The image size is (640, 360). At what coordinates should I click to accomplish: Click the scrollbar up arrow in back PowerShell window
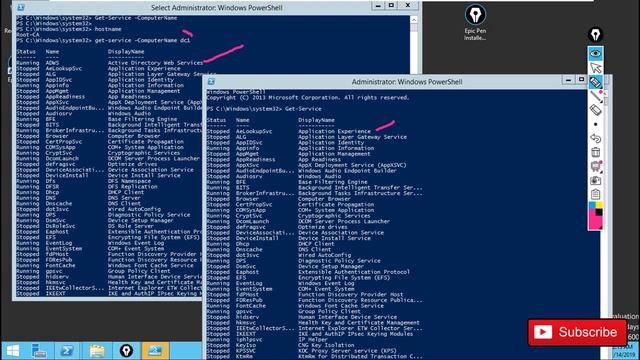(x=414, y=20)
